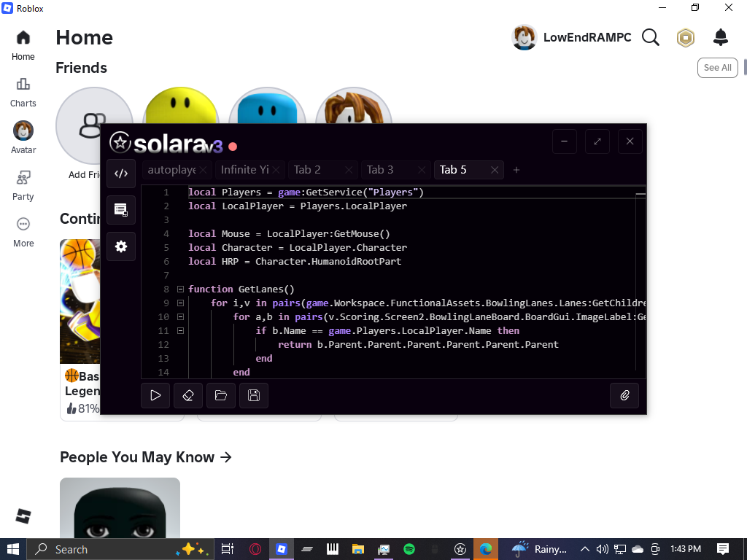Close Tab 5 with its X

495,170
